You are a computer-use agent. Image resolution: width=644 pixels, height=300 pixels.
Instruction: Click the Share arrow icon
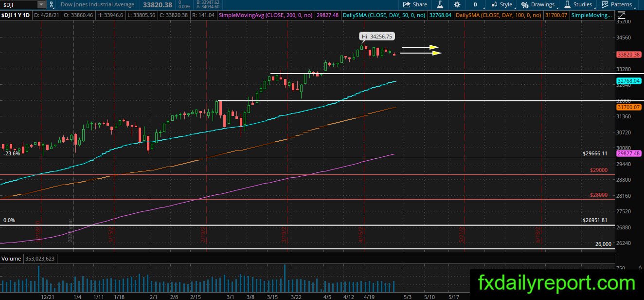pos(407,4)
